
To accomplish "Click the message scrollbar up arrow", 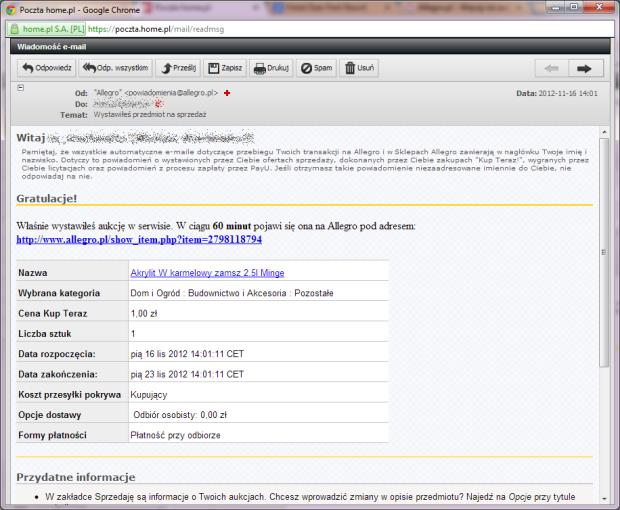I will click(x=604, y=132).
